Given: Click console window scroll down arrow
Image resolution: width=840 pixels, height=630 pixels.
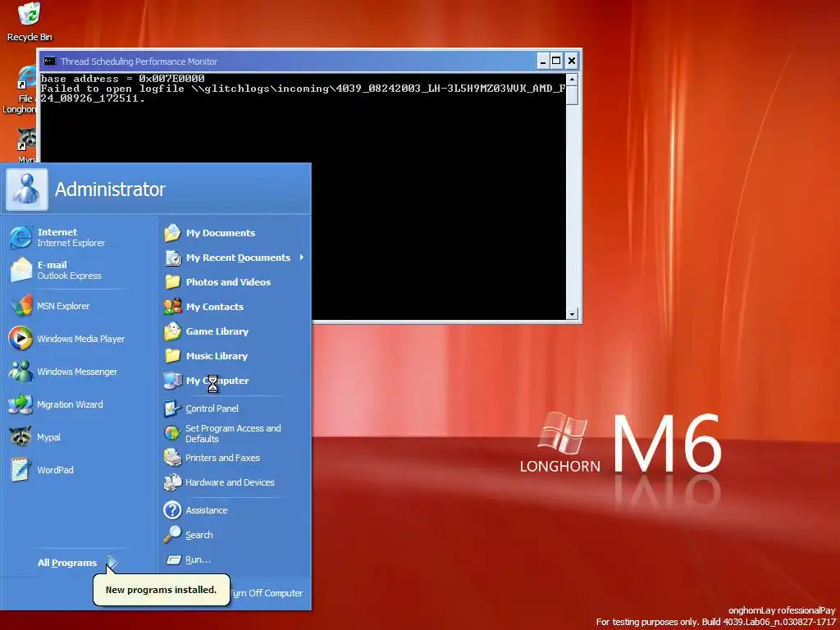Looking at the screenshot, I should click(x=572, y=314).
